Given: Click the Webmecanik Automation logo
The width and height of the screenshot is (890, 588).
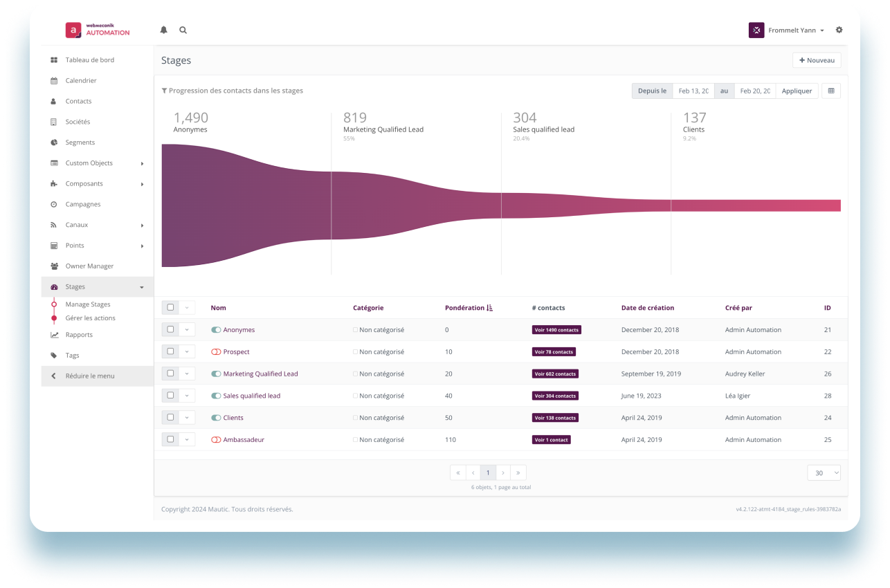Looking at the screenshot, I should pyautogui.click(x=98, y=30).
